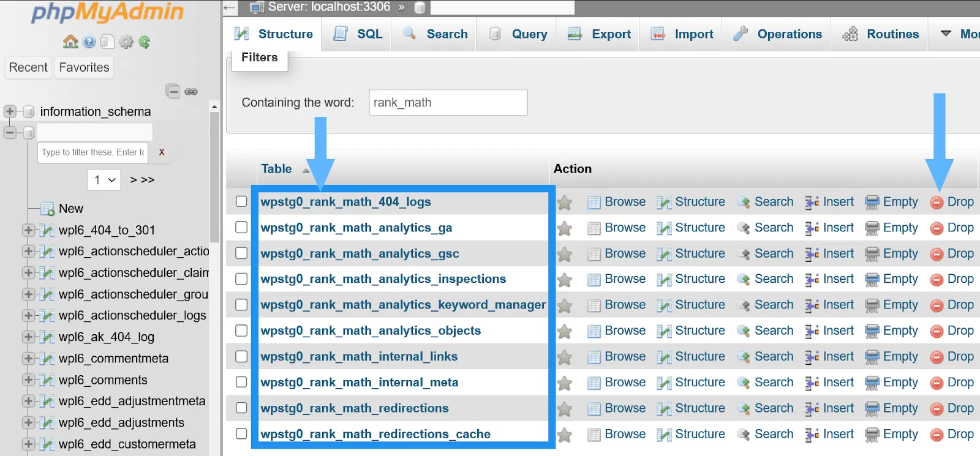Click Drop icon for wpstg0_rank_math_redirections_cache

coord(937,435)
